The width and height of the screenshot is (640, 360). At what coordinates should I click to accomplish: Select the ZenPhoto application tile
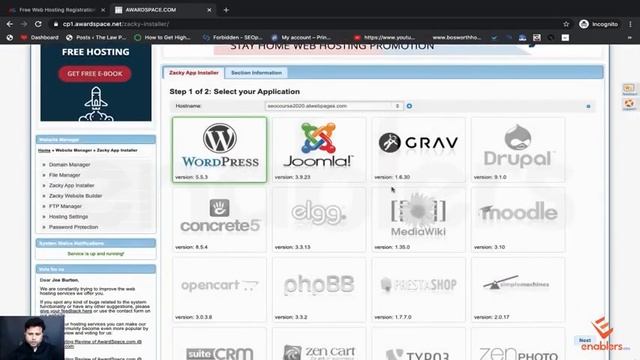coord(518,344)
